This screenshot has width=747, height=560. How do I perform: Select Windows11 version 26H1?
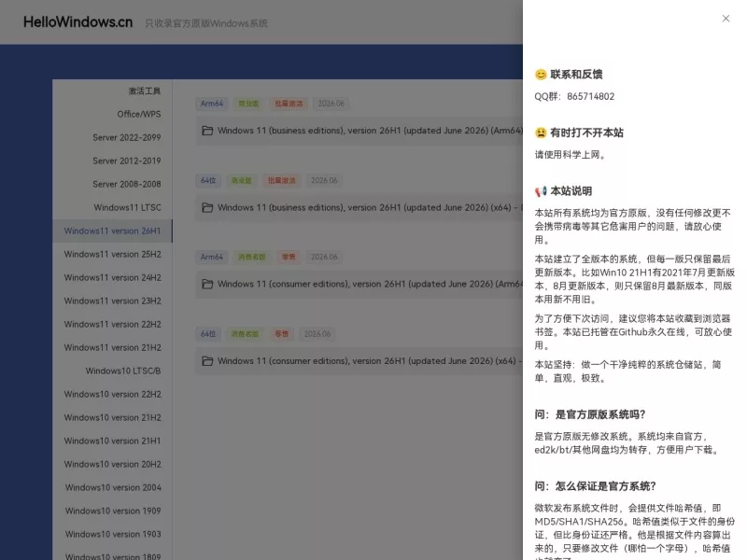(112, 231)
